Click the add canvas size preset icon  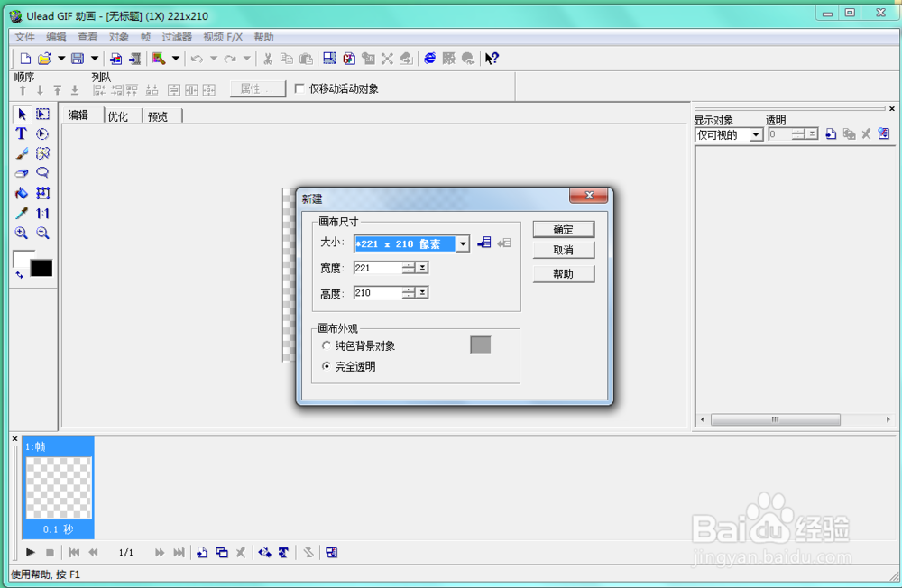[x=484, y=243]
